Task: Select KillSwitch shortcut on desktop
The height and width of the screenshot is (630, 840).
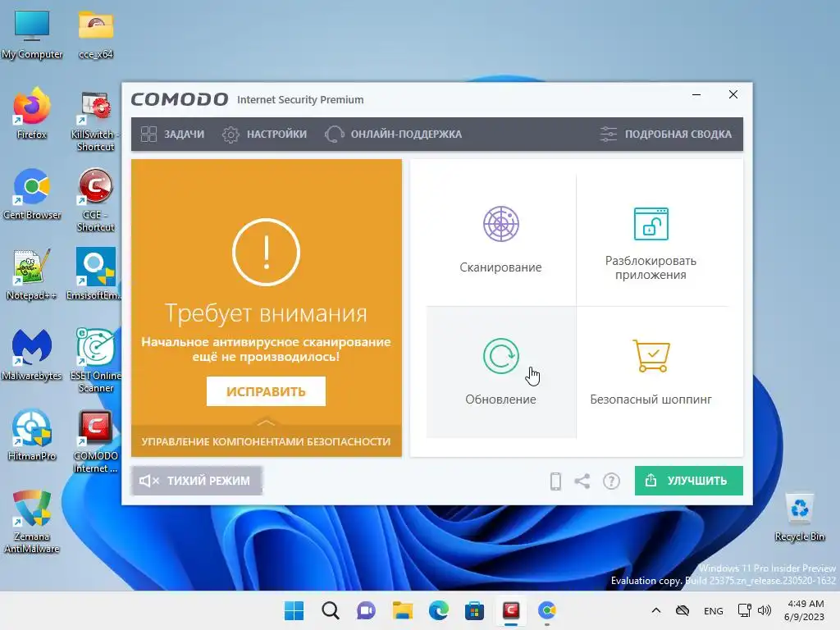Action: [95, 121]
